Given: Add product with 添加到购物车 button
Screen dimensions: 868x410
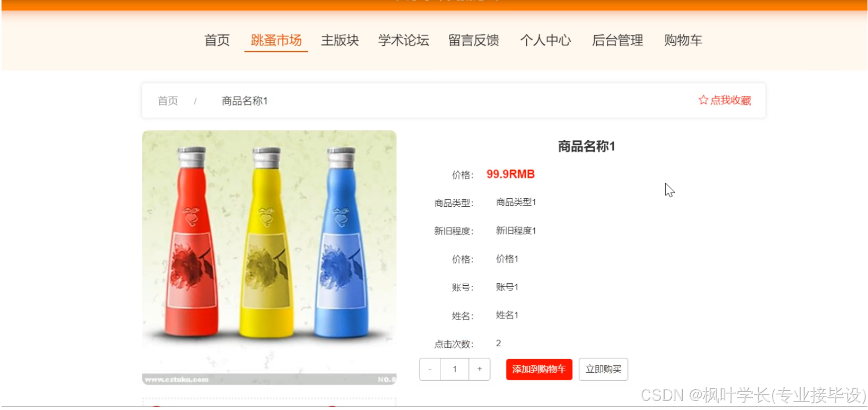Looking at the screenshot, I should pyautogui.click(x=539, y=369).
